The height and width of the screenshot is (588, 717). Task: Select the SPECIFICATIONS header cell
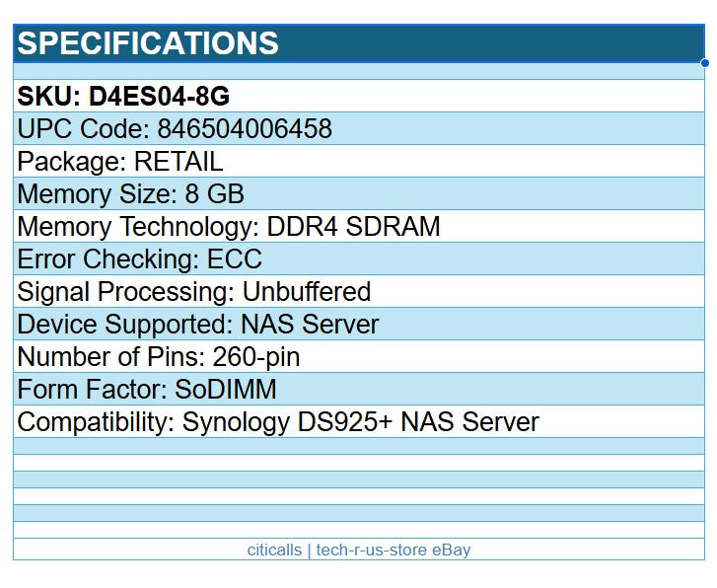[x=359, y=43]
